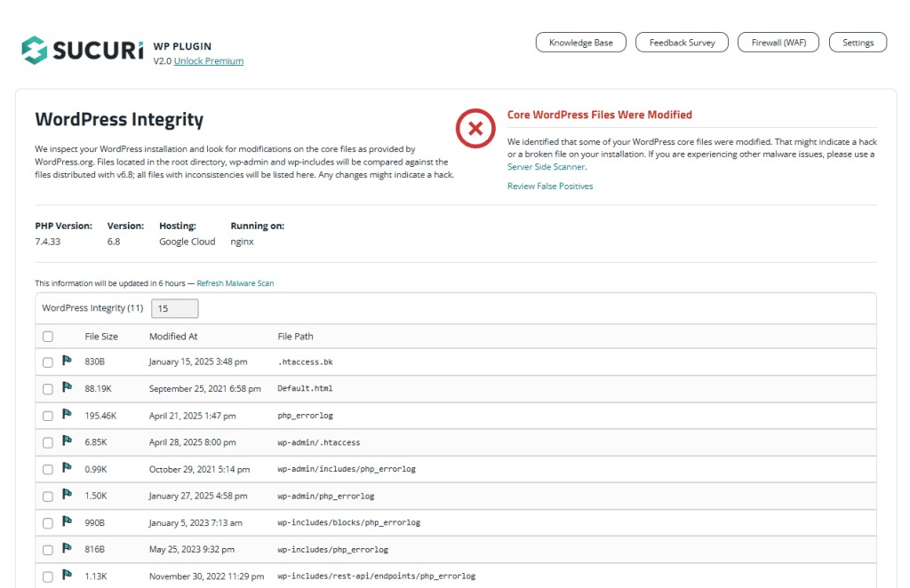The width and height of the screenshot is (910, 588).
Task: Click the .htaccess.bk file path
Action: click(306, 362)
